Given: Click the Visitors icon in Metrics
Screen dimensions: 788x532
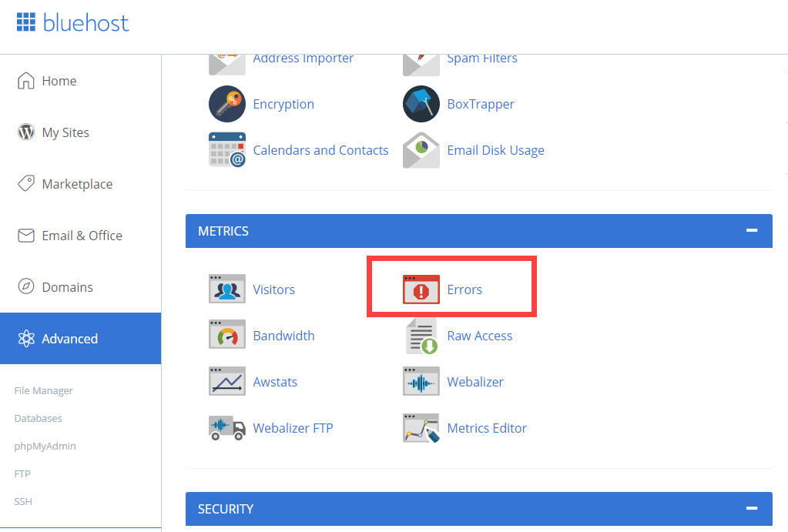Looking at the screenshot, I should coord(227,289).
